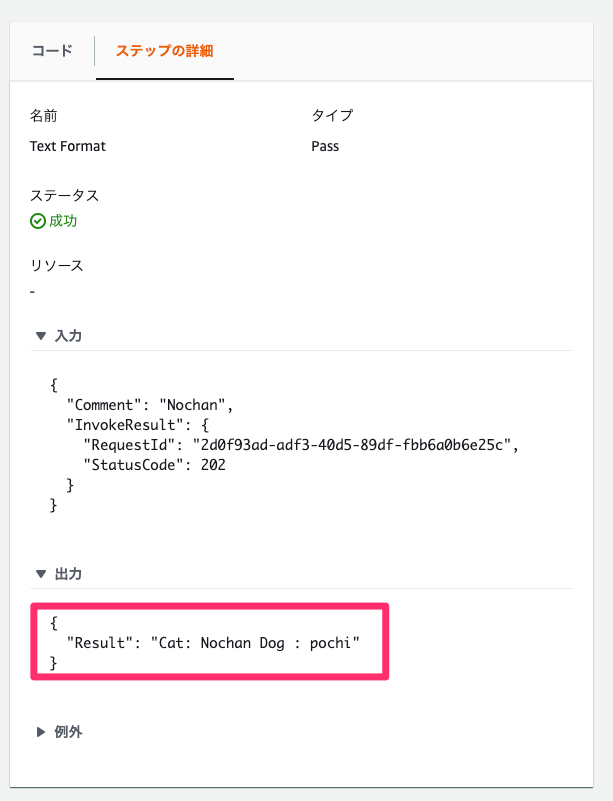This screenshot has width=613, height=801.
Task: Click the ステータス label
Action: coord(64,196)
